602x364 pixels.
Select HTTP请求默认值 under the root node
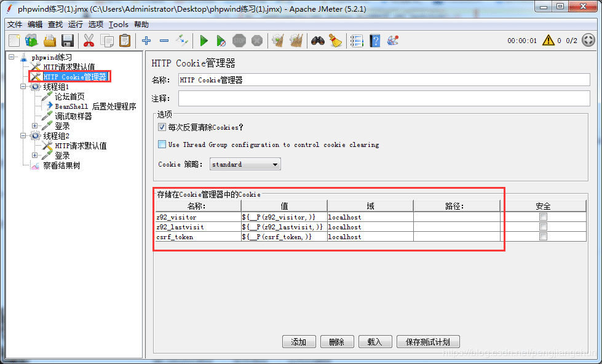(x=69, y=67)
